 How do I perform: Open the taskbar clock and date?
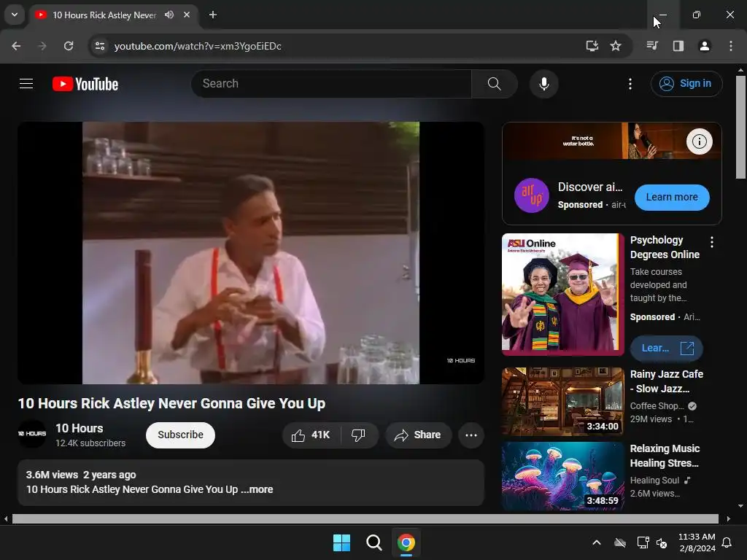697,542
